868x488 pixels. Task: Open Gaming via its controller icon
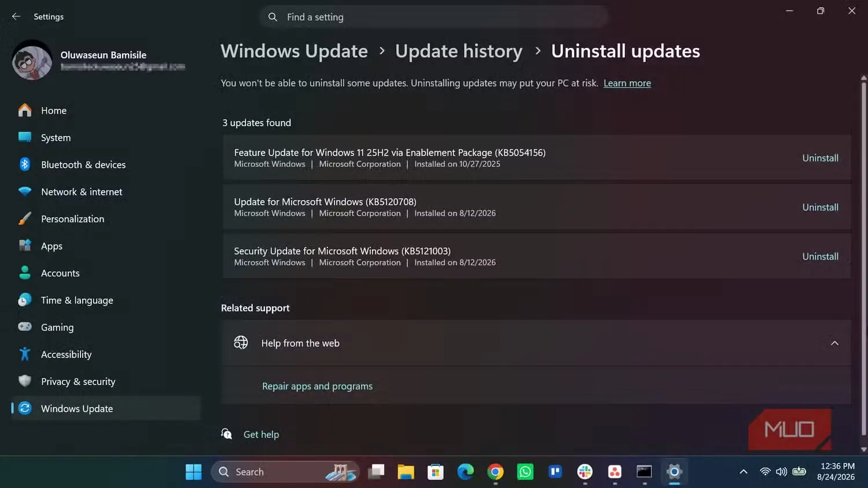pyautogui.click(x=25, y=327)
